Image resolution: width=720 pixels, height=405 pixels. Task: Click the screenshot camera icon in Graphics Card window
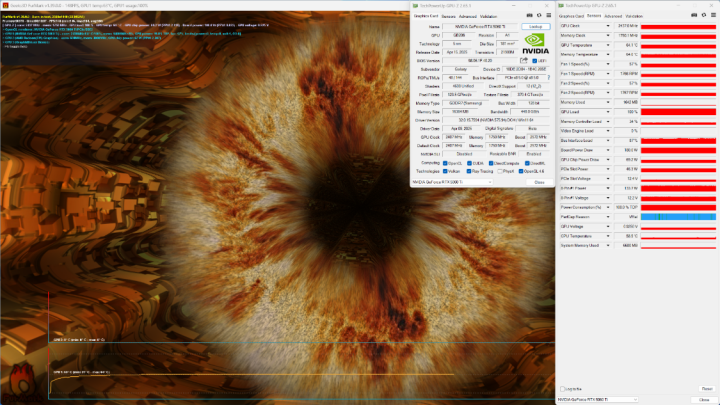[x=529, y=16]
